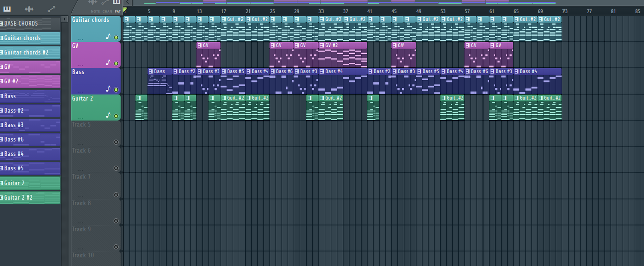
Task: Click the Bass track name header
Action: click(78, 72)
